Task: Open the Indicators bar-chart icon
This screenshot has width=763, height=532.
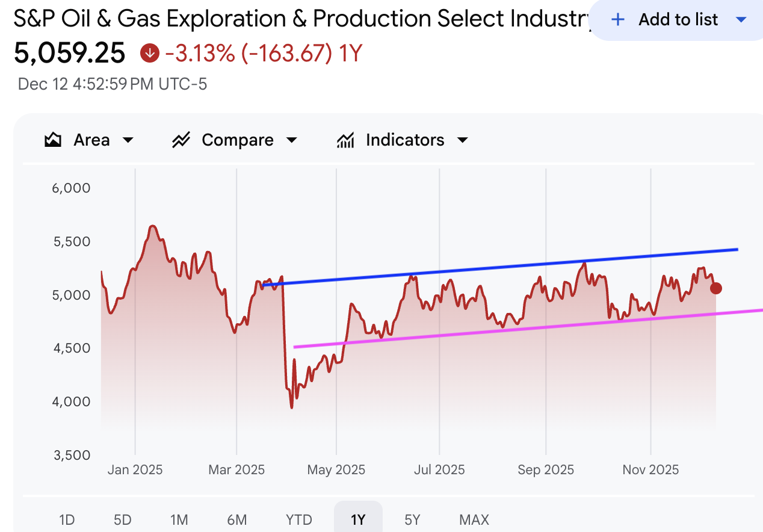Action: (345, 139)
